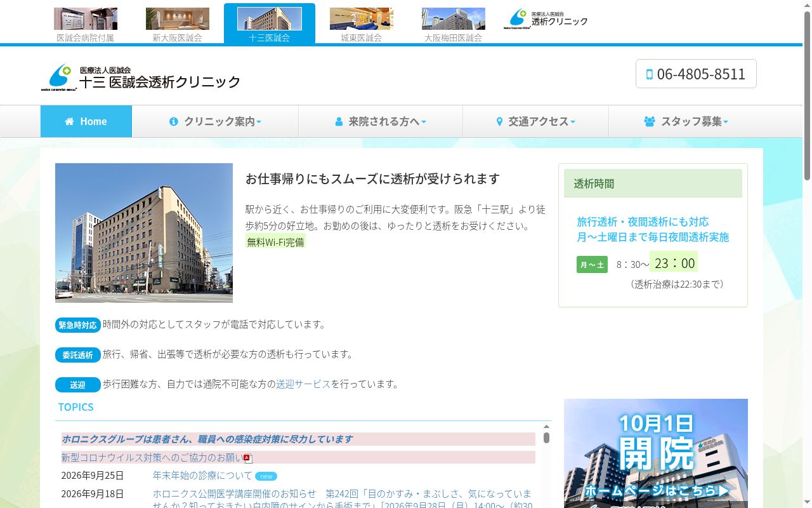
Task: Click the group icon beside スタッフ募集
Action: [650, 121]
